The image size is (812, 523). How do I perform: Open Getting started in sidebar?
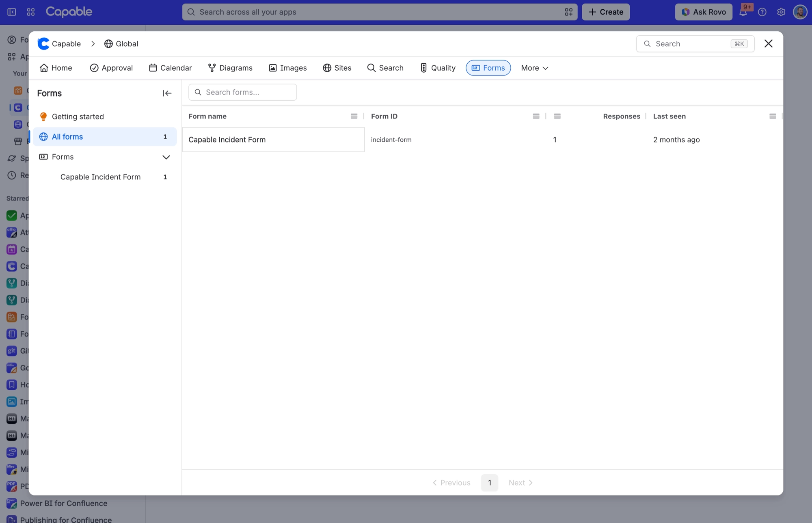click(x=105, y=117)
